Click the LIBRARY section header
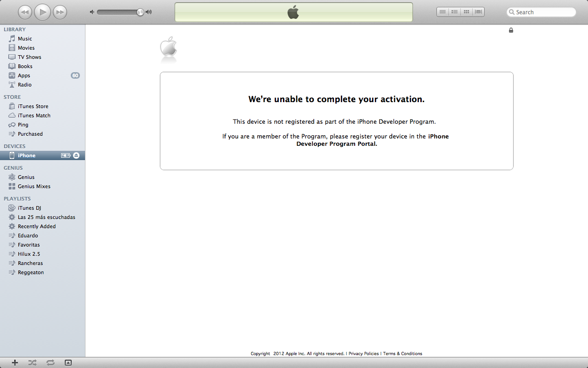588x368 pixels. [x=15, y=29]
